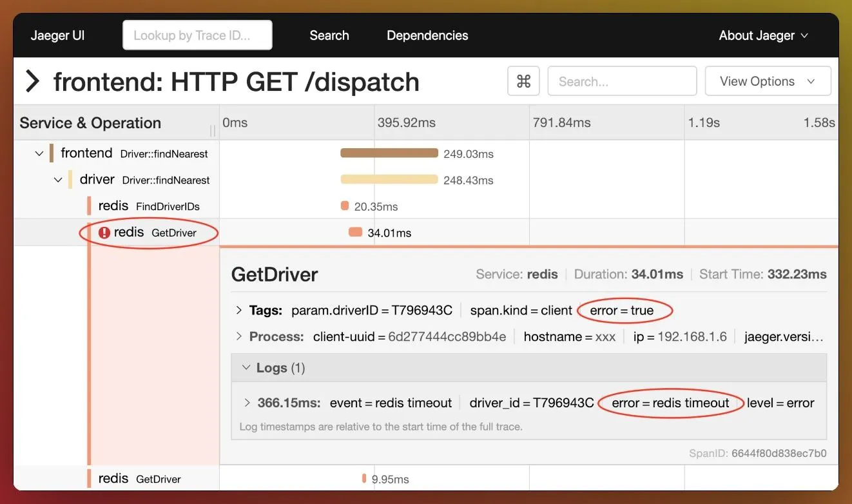The image size is (852, 504).
Task: Click the param.driverID = T796943C tag
Action: pos(372,310)
